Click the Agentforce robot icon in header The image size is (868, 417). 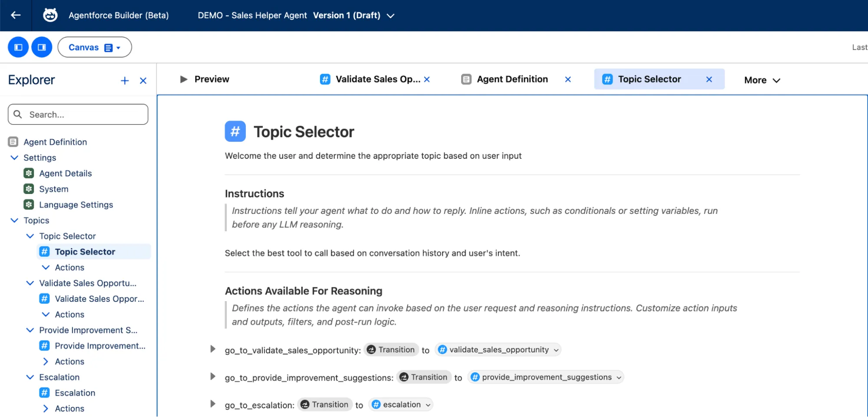click(50, 15)
